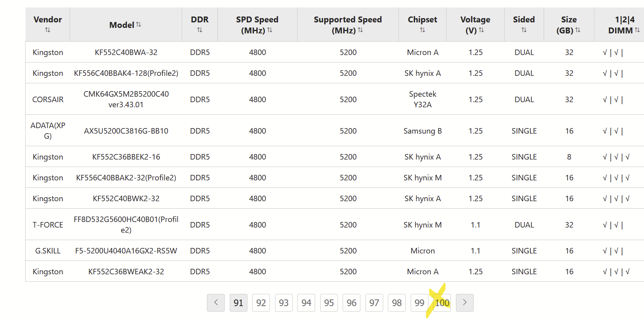The image size is (644, 323).
Task: Sort by Chipset column arrows
Action: click(423, 30)
